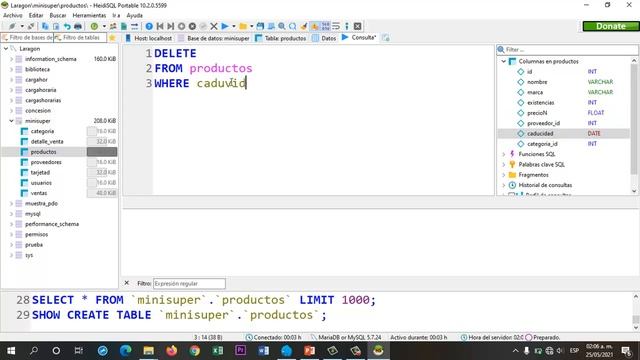Open the Editar menu

[x=36, y=16]
